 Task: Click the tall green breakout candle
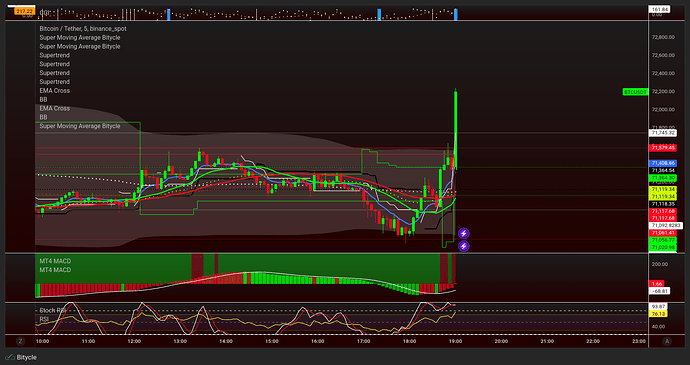(x=455, y=130)
